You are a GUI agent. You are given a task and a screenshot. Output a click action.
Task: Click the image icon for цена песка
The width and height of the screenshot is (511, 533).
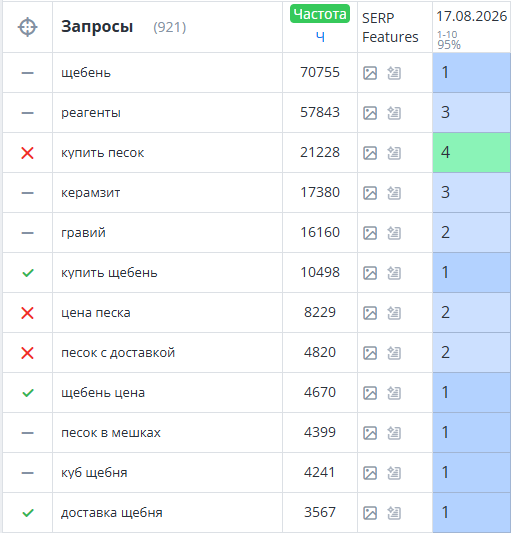point(370,313)
